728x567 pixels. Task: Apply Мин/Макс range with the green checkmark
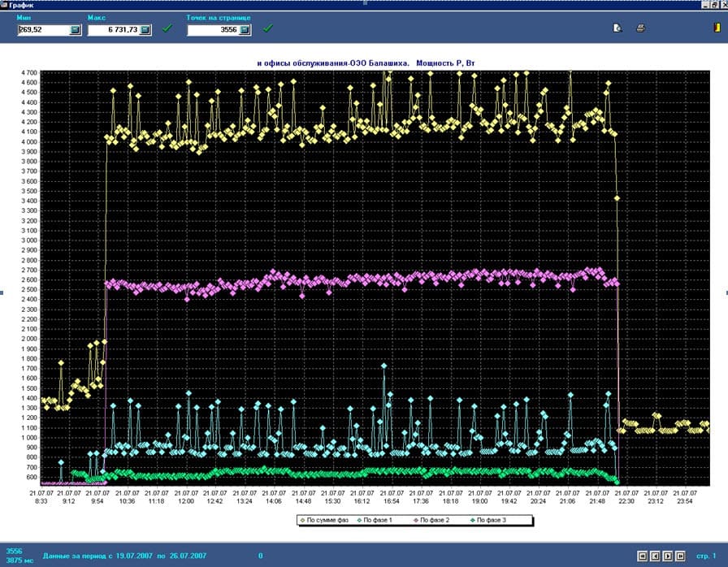point(167,28)
